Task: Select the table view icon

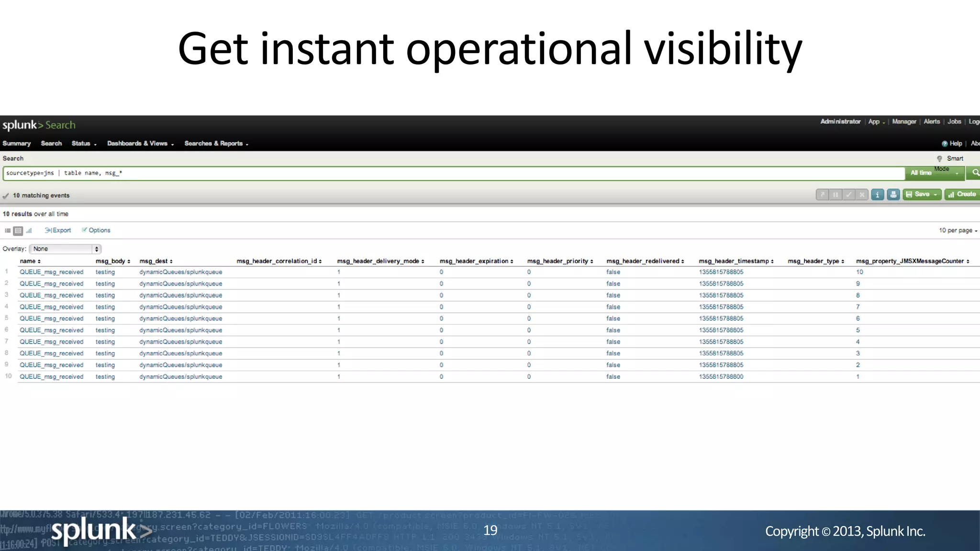Action: click(x=18, y=231)
